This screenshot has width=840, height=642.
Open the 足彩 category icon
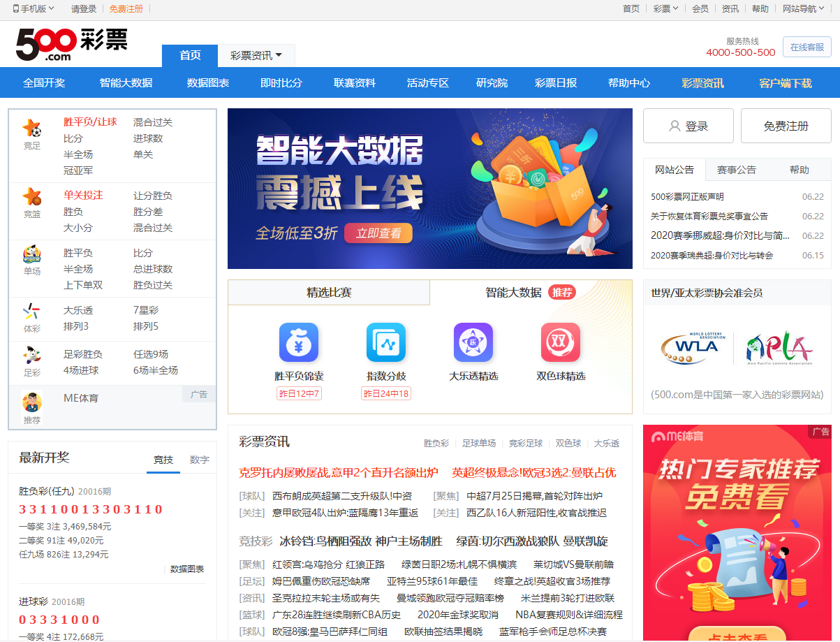click(32, 356)
